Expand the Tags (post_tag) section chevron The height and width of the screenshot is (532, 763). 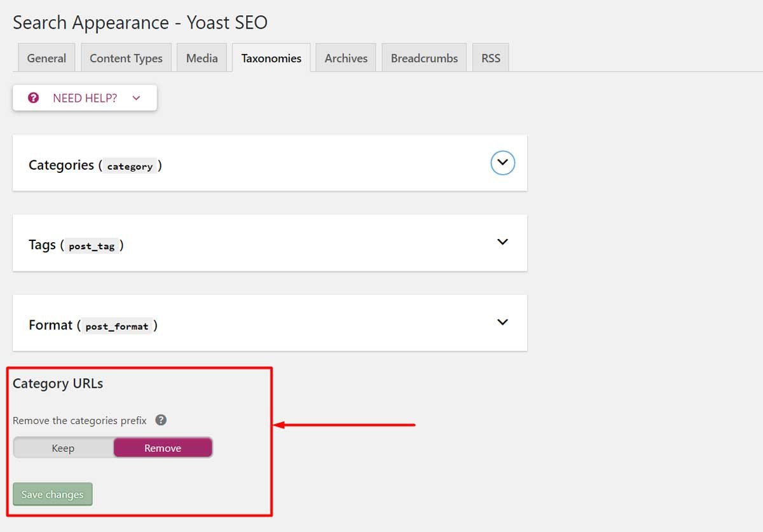502,242
